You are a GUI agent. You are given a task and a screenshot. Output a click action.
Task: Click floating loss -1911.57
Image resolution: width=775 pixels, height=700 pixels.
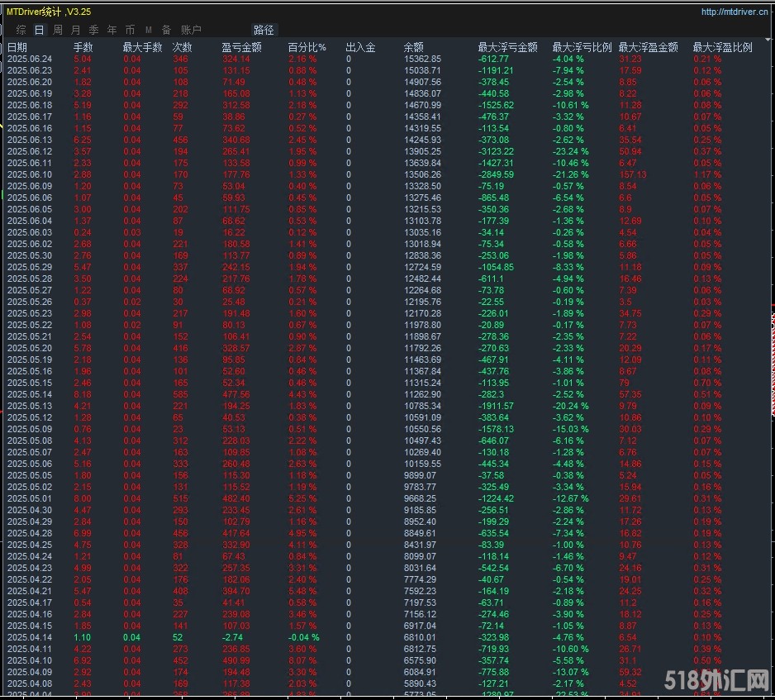tap(496, 406)
